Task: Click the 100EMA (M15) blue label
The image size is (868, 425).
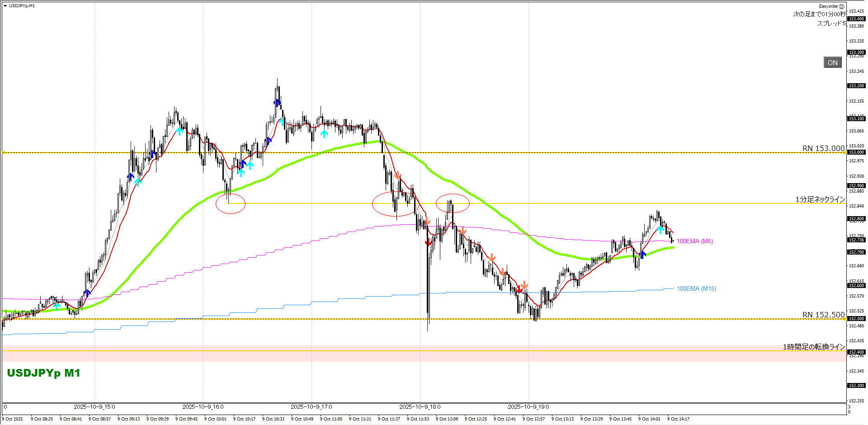Action: point(696,289)
